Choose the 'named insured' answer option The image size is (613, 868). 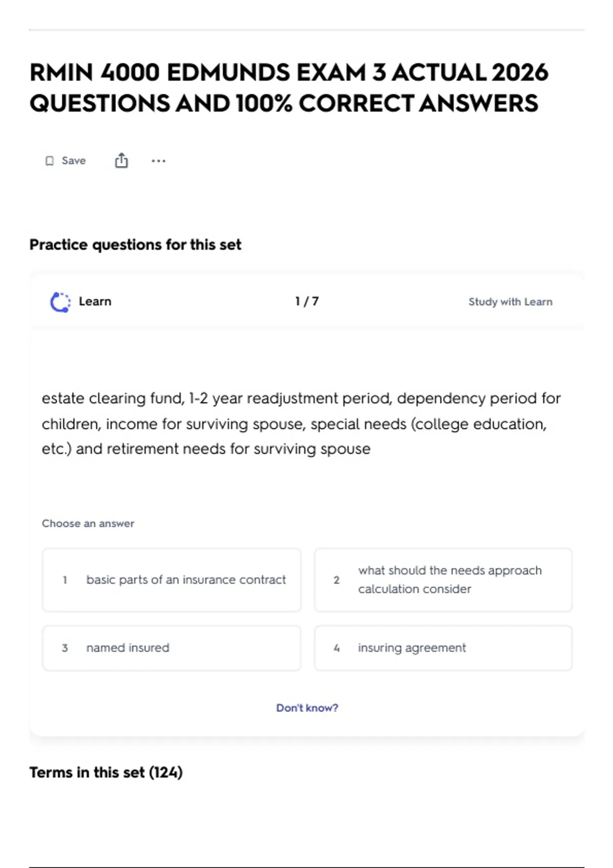[x=172, y=648]
